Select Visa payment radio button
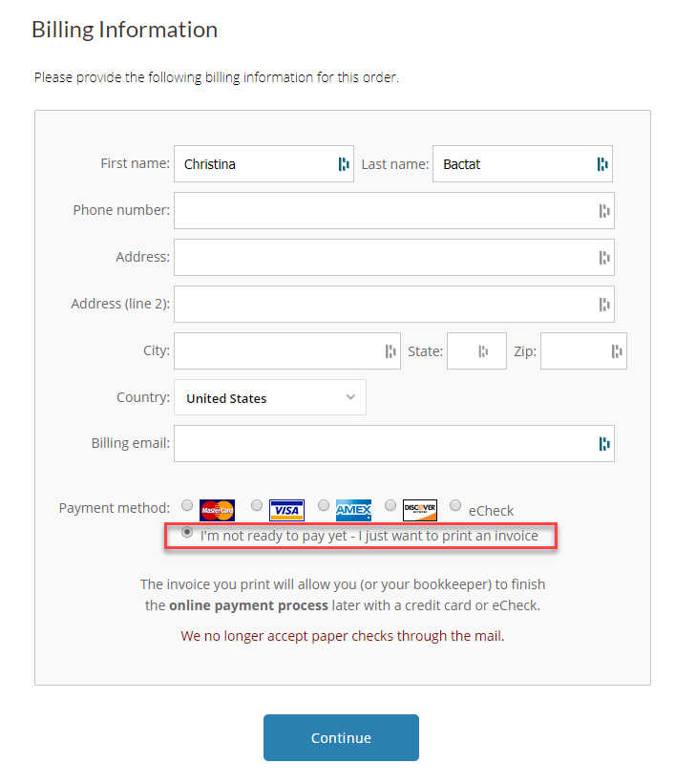 pyautogui.click(x=257, y=505)
